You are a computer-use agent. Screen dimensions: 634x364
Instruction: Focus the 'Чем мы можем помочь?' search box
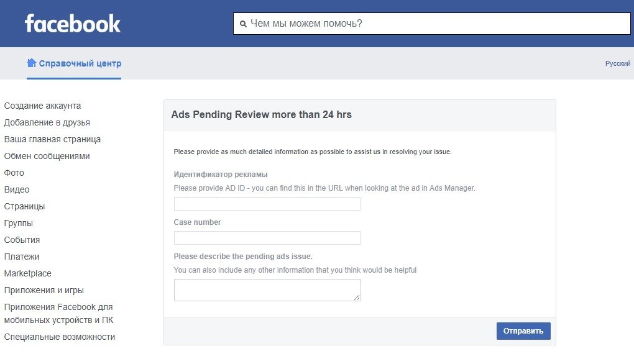[435, 24]
